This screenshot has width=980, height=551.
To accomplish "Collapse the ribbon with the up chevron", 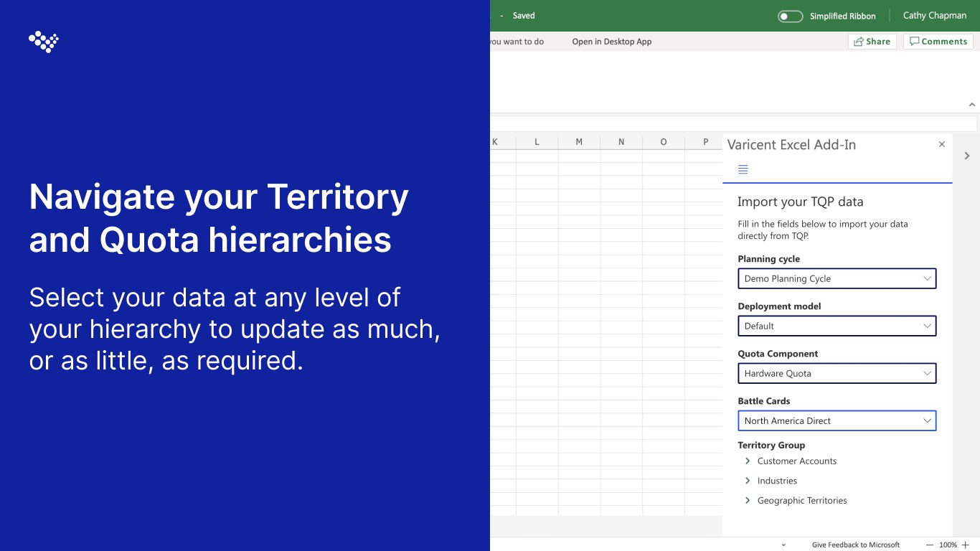I will pos(972,105).
